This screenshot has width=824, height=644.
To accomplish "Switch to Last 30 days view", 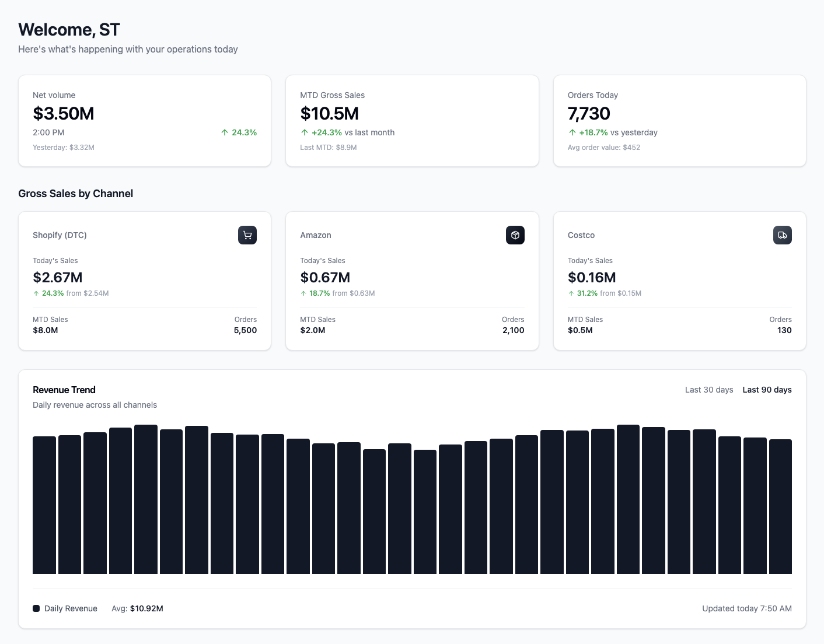I will [x=709, y=390].
